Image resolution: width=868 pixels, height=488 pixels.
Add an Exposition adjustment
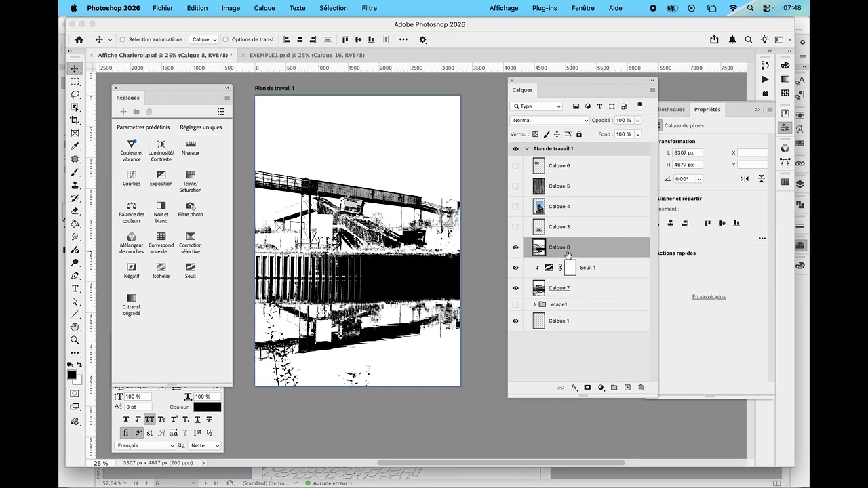[161, 178]
